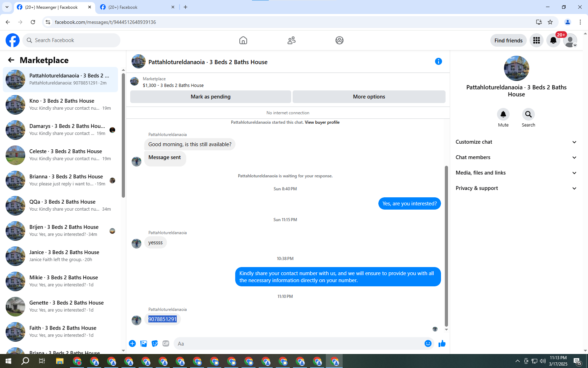Image resolution: width=588 pixels, height=368 pixels.
Task: Open the Home feed icon
Action: pos(243,40)
